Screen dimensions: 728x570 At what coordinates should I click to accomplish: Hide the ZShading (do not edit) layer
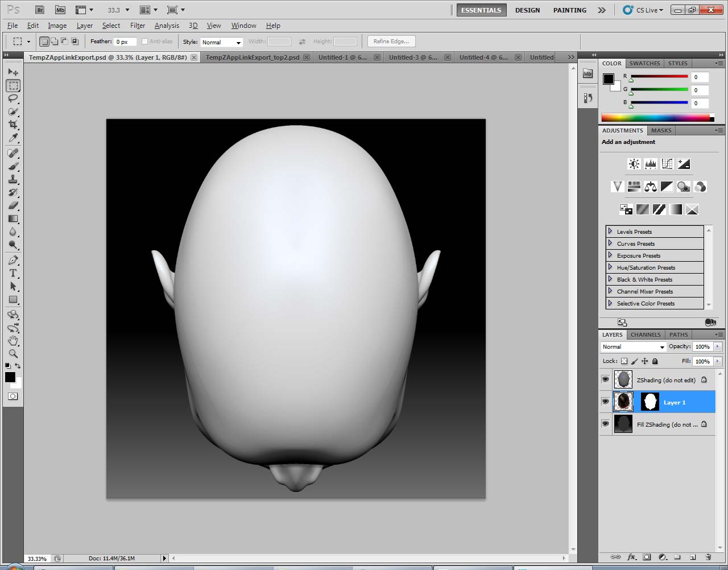pyautogui.click(x=605, y=379)
